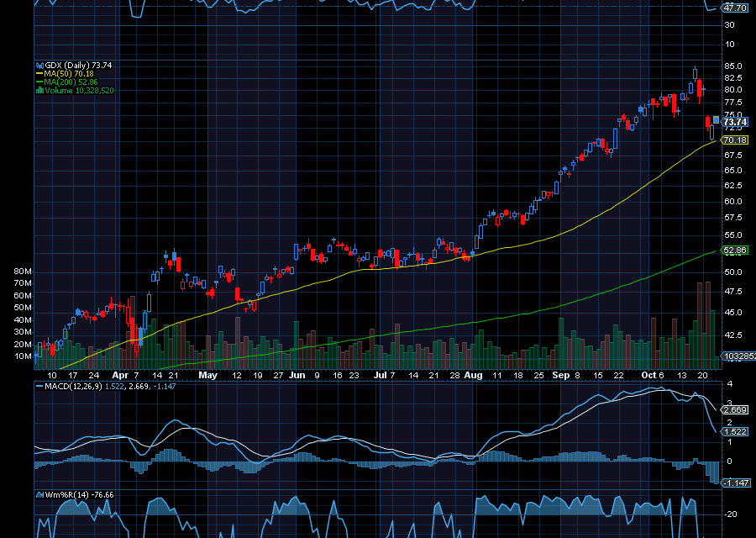Click the 2.669 MACD signal value tag

pyautogui.click(x=735, y=409)
